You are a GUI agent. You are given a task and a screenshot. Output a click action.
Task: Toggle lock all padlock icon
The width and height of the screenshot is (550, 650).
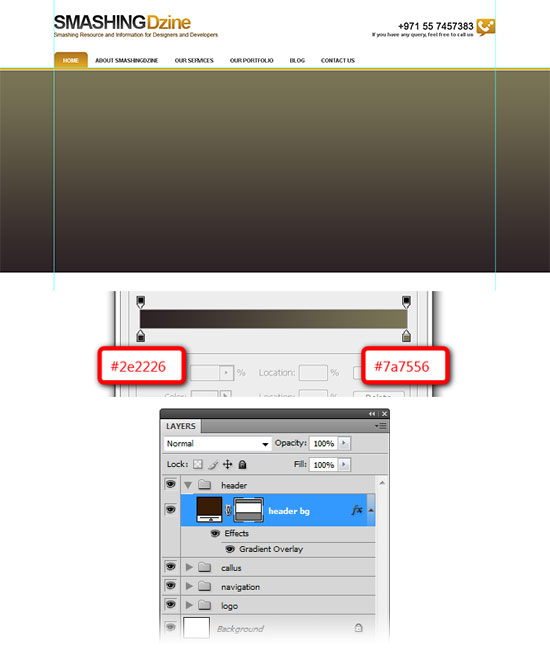coord(242,464)
